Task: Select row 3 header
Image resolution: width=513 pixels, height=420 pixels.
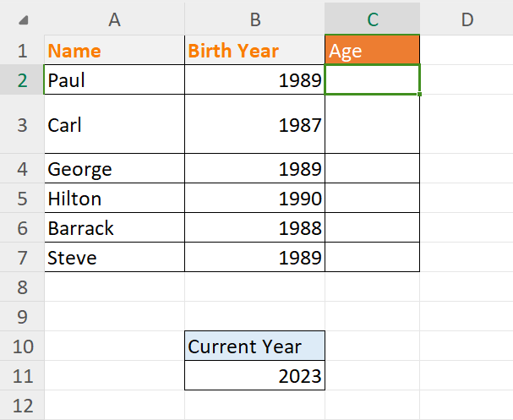Action: pyautogui.click(x=22, y=124)
